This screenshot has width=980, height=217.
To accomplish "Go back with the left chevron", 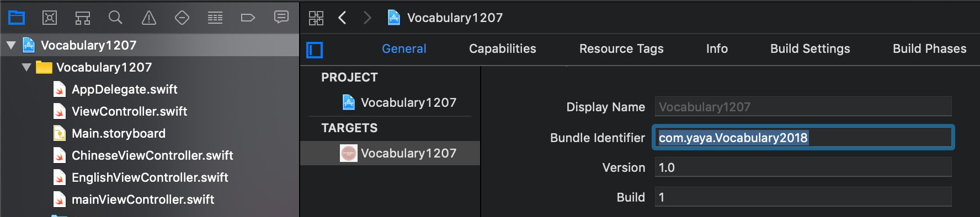I will pos(342,18).
